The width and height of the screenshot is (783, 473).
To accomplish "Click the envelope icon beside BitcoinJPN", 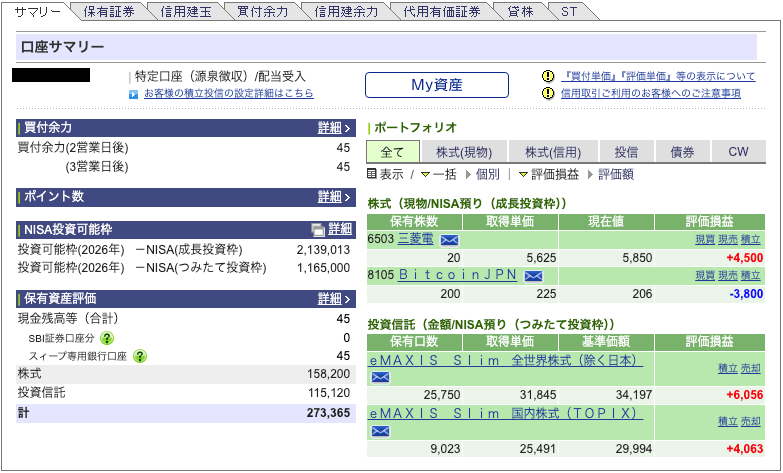I will pos(533,276).
